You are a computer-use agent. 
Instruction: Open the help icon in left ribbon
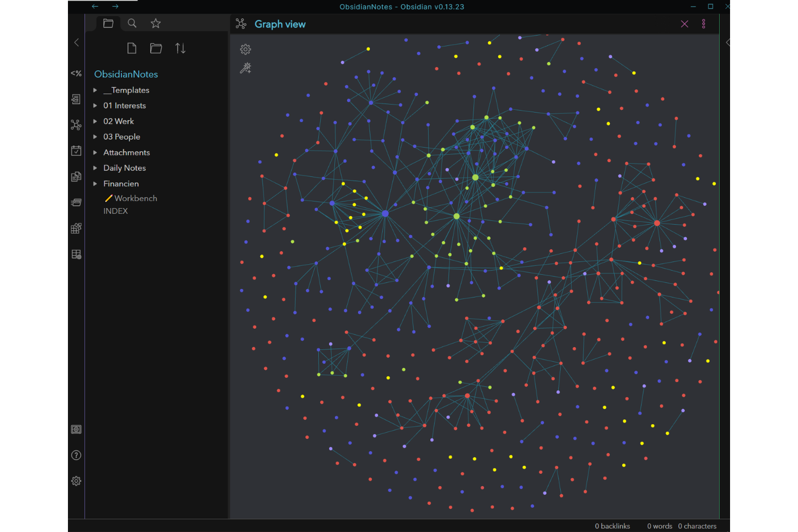tap(76, 455)
